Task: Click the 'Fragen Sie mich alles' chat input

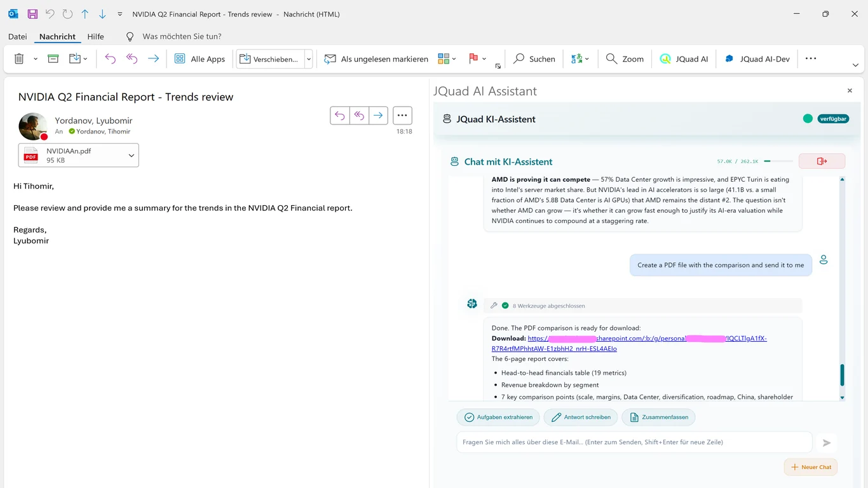Action: (634, 442)
